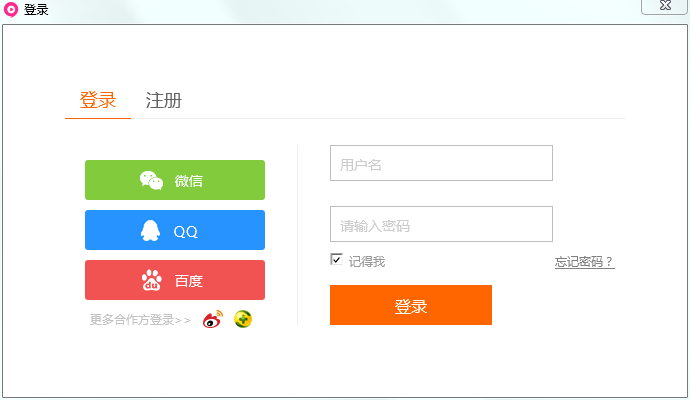Toggle the 记得我 checkbox
The image size is (690, 400).
click(x=337, y=260)
